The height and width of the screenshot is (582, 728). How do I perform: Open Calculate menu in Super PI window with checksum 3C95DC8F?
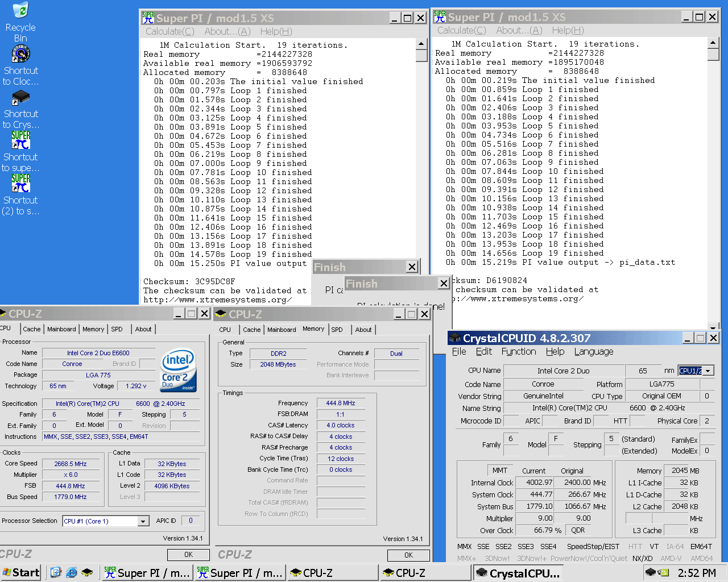point(169,32)
